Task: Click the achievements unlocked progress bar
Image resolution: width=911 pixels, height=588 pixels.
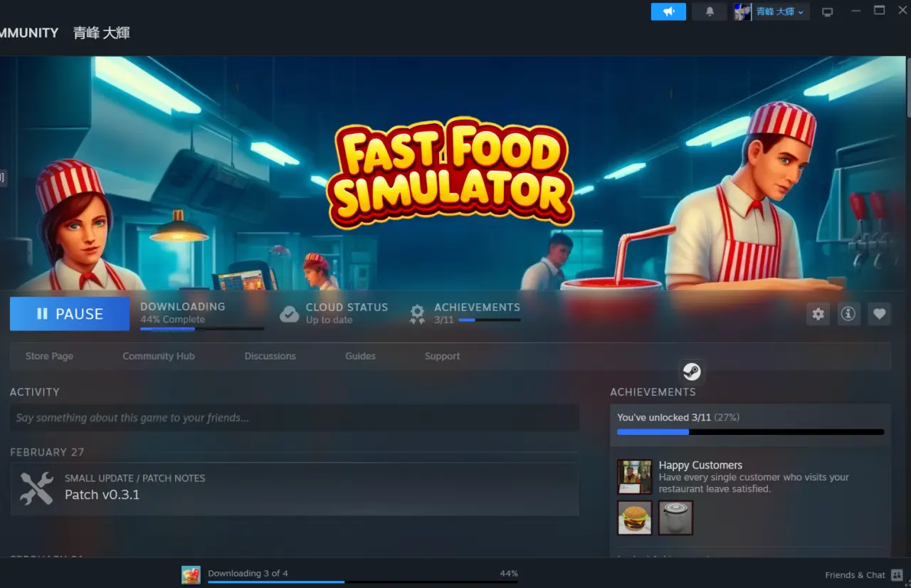Action: (x=750, y=431)
